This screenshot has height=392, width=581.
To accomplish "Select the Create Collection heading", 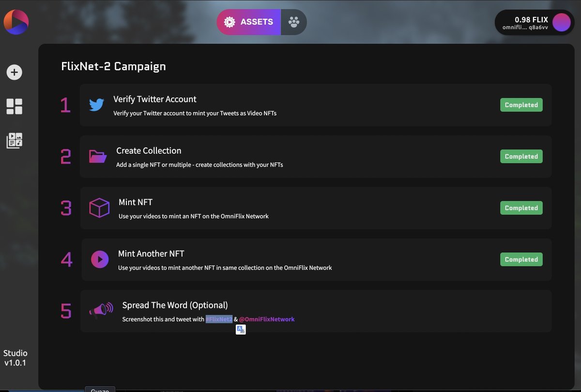I will click(149, 151).
